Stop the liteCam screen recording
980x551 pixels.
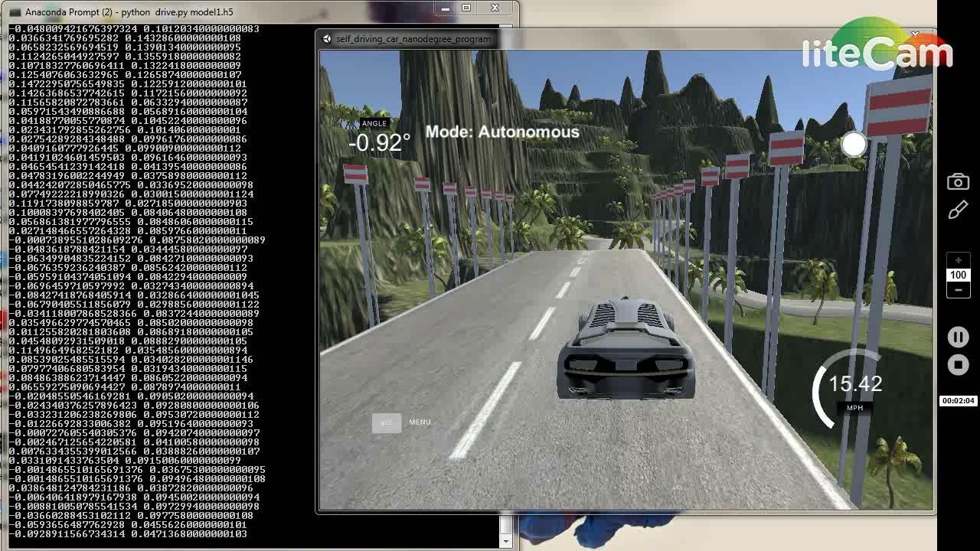point(958,365)
